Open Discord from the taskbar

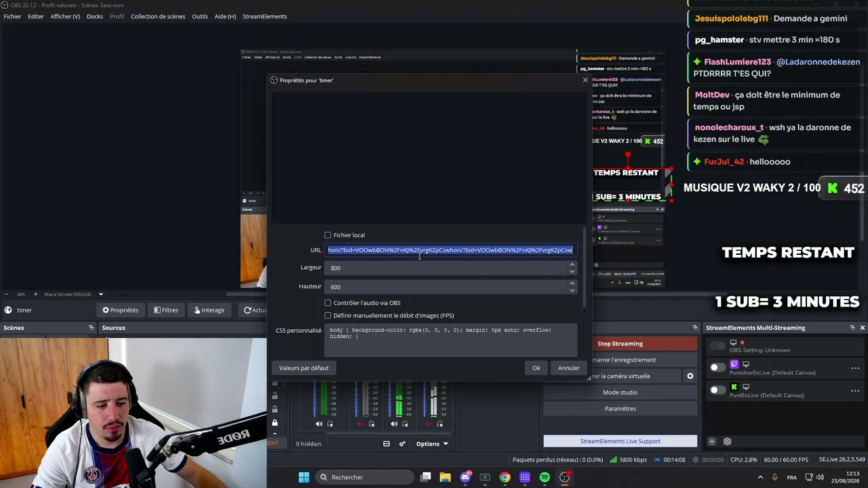point(465,477)
